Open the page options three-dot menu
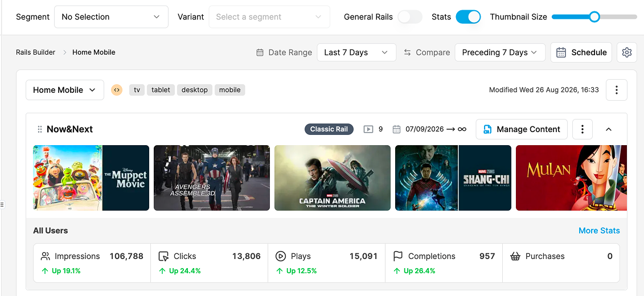Viewport: 644px width, 296px height. (617, 90)
